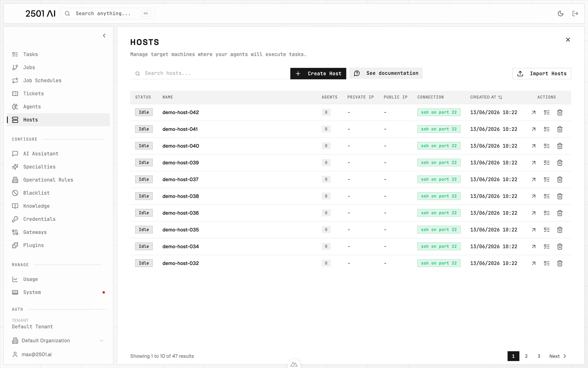
Task: Click Import Hosts button
Action: (x=542, y=74)
